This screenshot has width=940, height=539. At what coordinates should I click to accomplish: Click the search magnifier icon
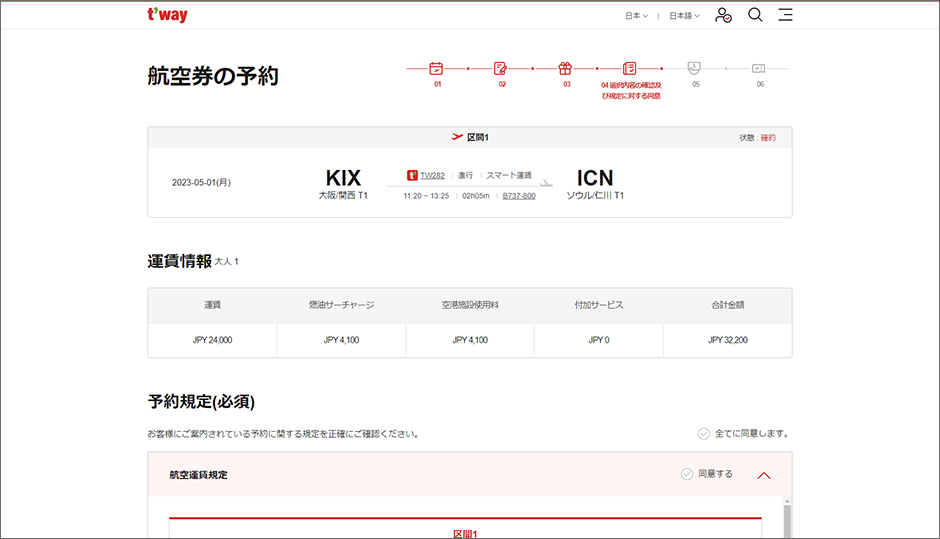point(755,15)
